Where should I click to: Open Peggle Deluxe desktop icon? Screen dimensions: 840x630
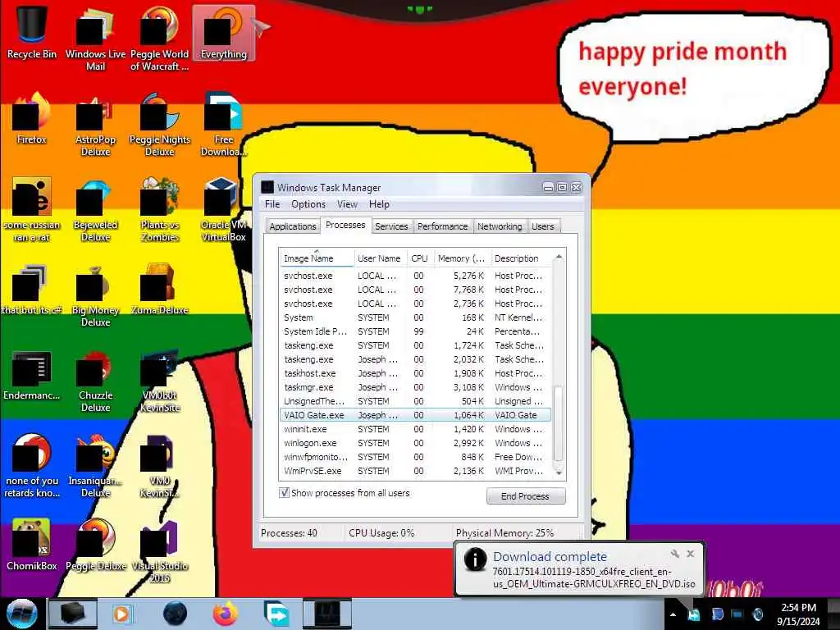[95, 545]
